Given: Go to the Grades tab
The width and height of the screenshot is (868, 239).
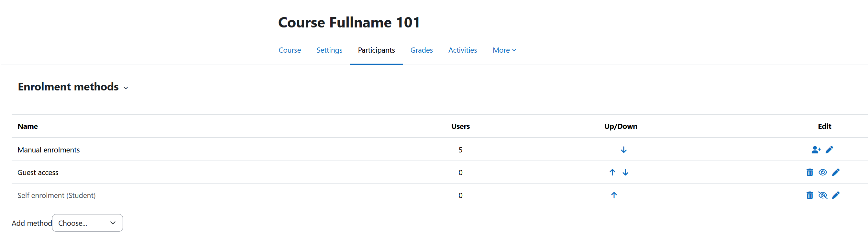Looking at the screenshot, I should pyautogui.click(x=421, y=50).
